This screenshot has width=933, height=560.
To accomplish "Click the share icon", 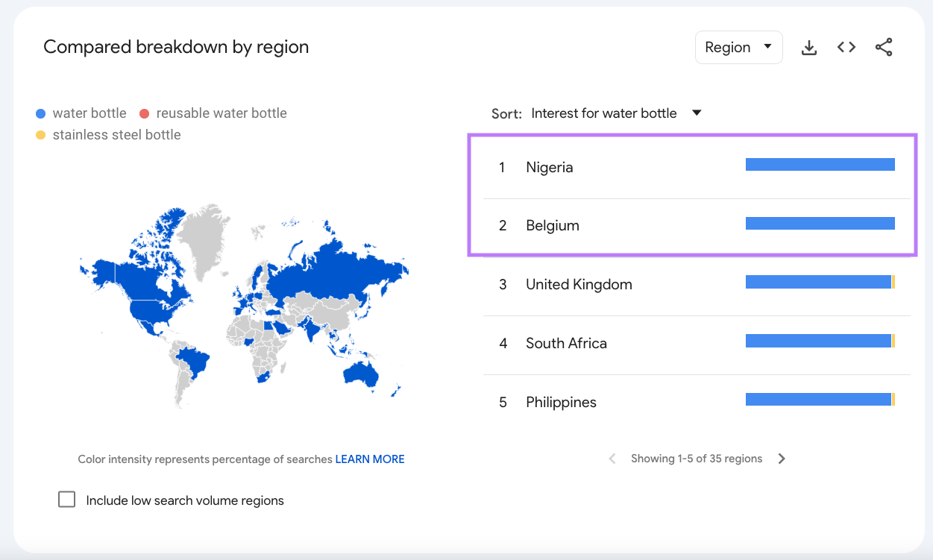I will 884,46.
